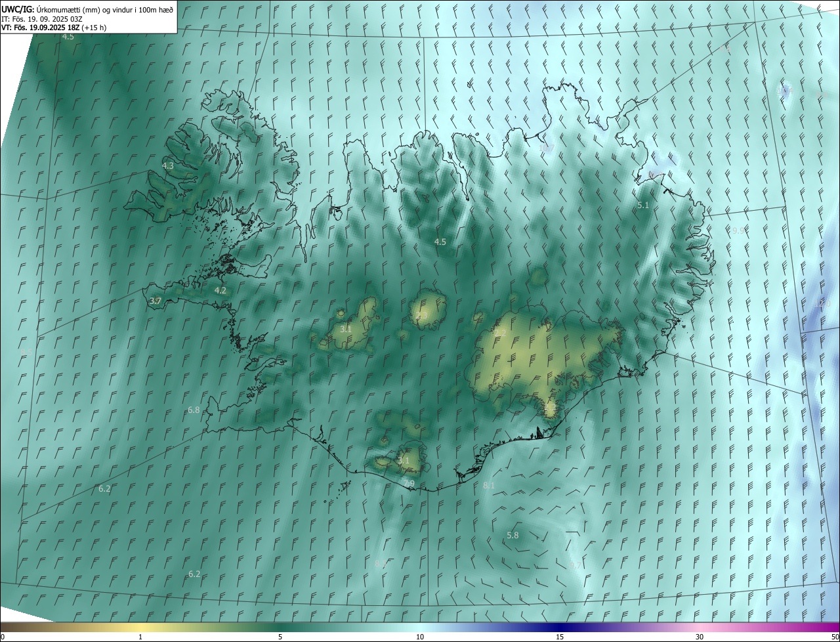Click the 5.1 value label in the northeast

pos(643,205)
